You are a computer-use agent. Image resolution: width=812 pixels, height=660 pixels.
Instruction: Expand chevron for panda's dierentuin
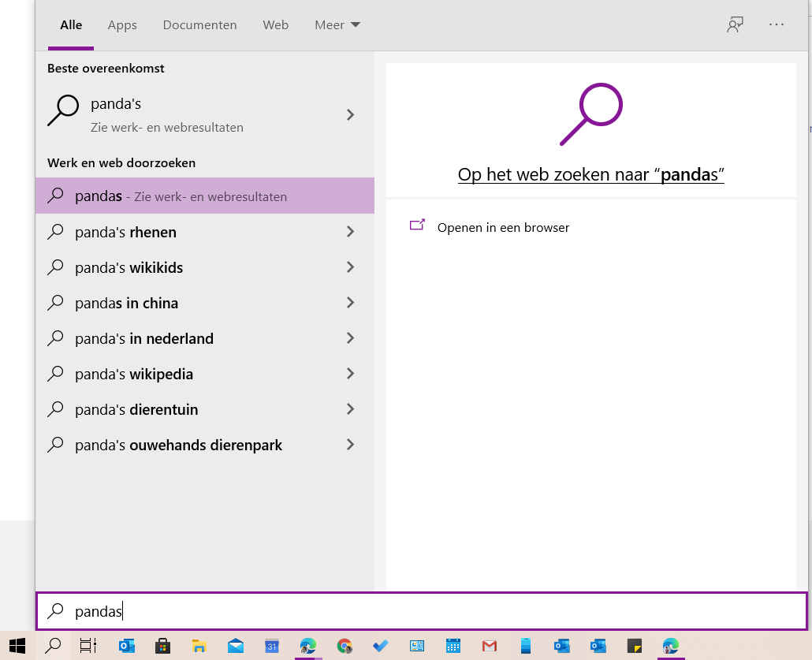point(351,409)
